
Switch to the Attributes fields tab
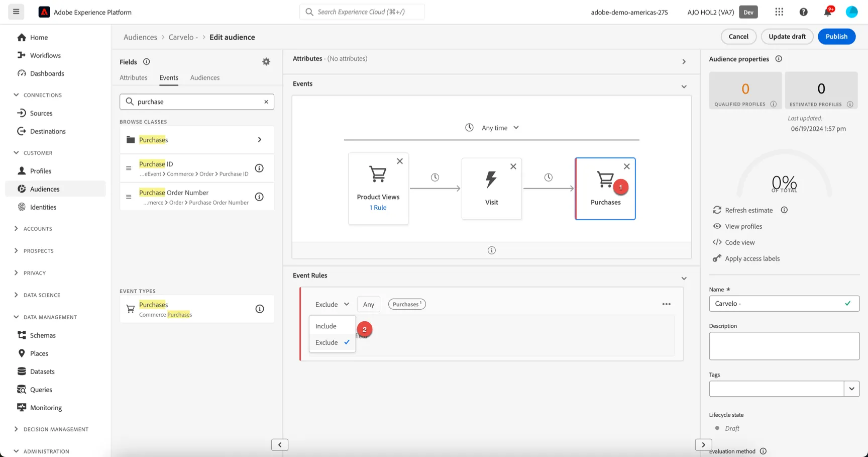[x=134, y=77]
